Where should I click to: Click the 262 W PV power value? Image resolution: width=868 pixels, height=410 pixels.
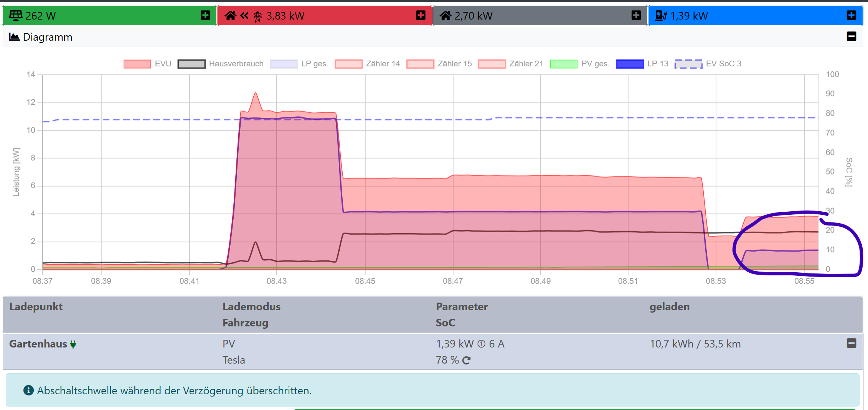click(x=41, y=16)
